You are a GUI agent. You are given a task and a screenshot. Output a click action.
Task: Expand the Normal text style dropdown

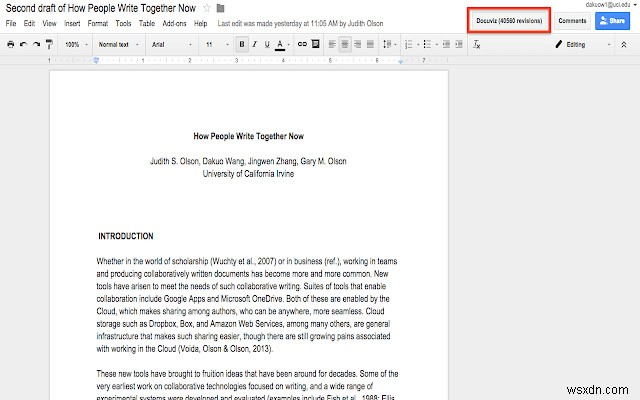tap(118, 44)
